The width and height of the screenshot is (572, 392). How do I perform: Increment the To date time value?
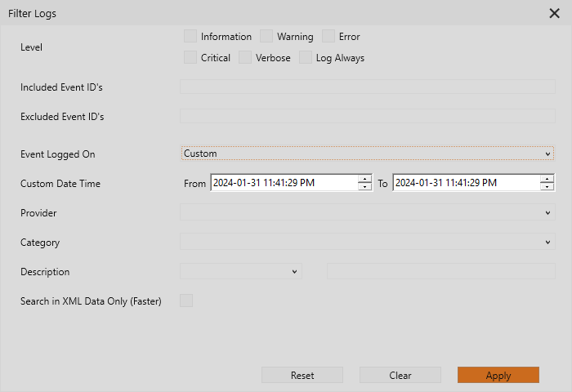(x=547, y=179)
